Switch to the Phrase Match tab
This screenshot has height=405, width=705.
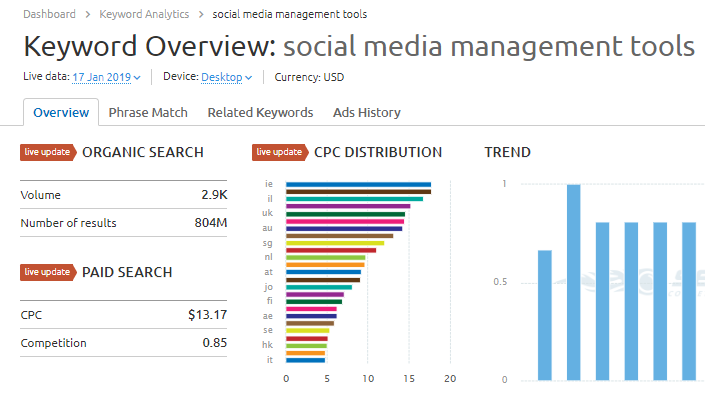148,113
